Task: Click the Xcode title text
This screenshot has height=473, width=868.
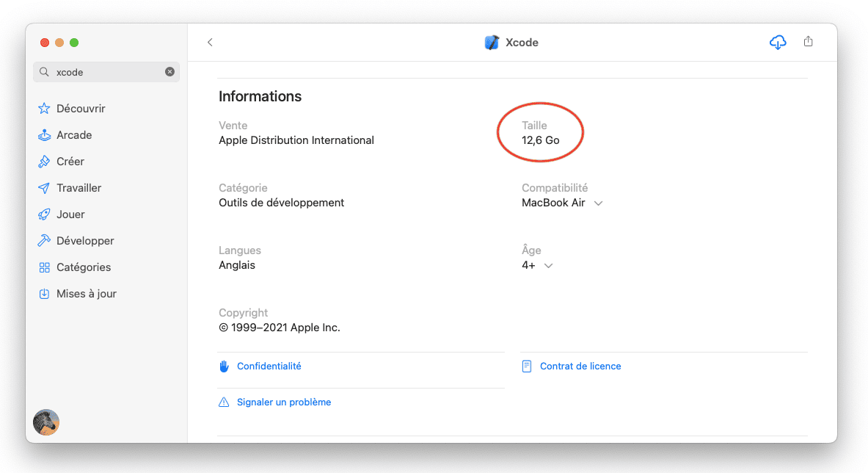Action: tap(522, 43)
